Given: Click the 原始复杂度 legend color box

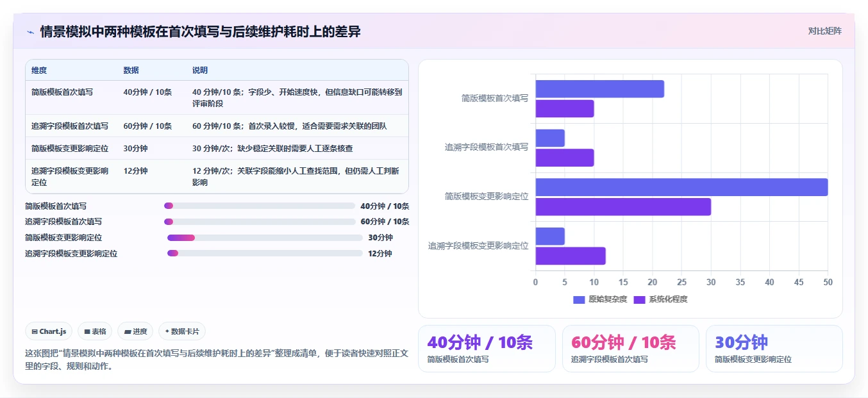Looking at the screenshot, I should pos(579,299).
